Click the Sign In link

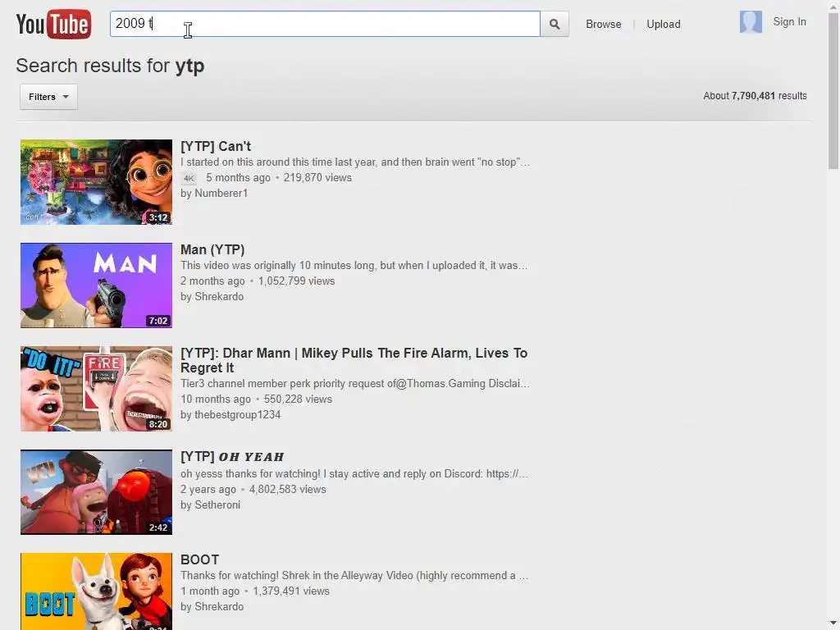coord(789,22)
